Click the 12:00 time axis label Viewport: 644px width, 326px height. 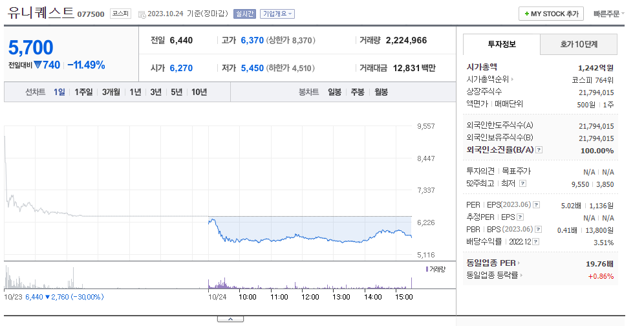point(310,297)
